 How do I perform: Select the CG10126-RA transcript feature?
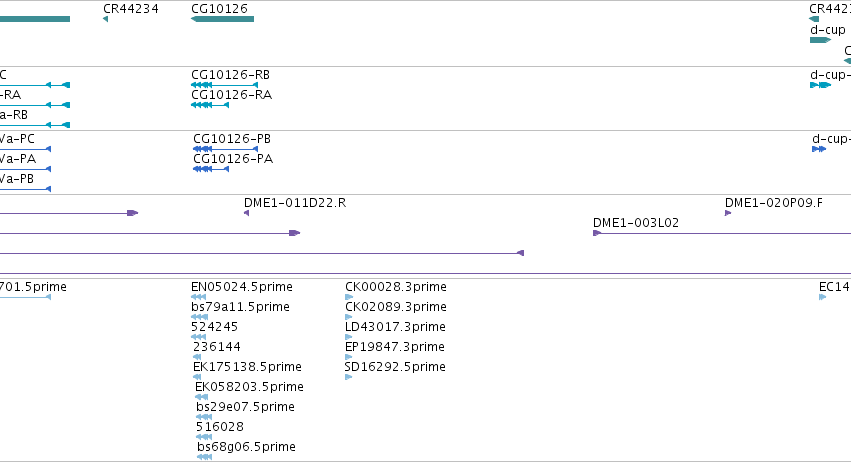coord(210,105)
